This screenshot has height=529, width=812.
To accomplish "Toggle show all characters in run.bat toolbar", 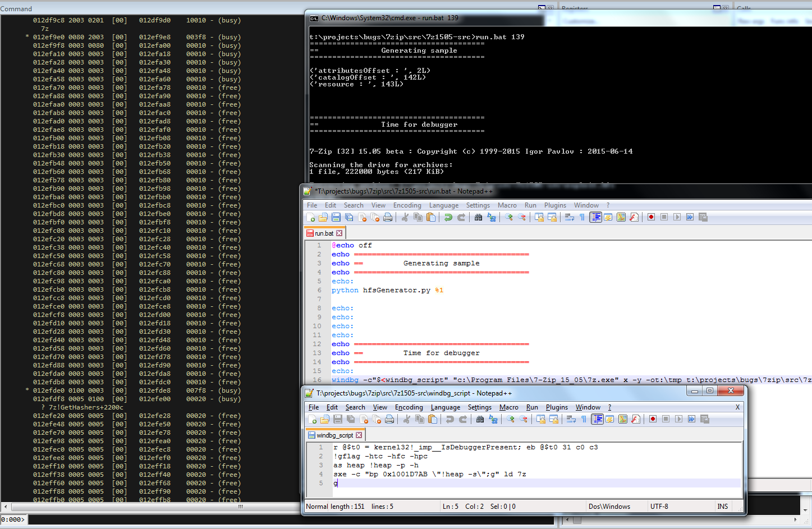I will click(x=582, y=217).
